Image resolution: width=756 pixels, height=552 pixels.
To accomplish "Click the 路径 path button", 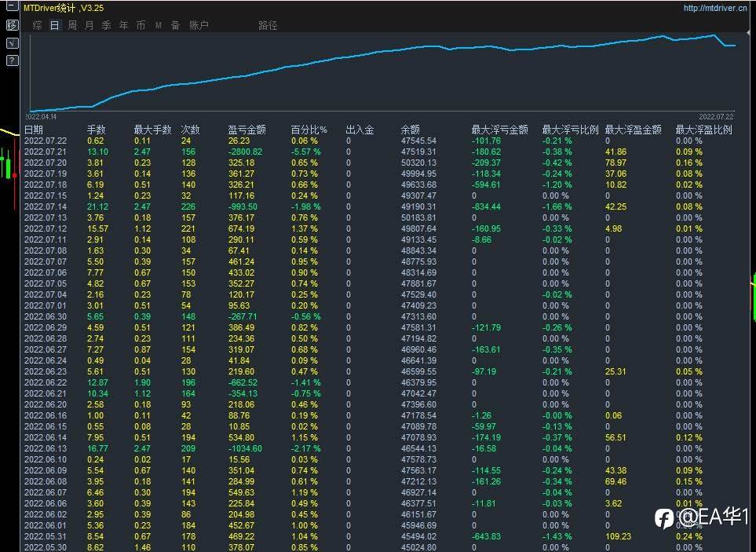I will 268,26.
